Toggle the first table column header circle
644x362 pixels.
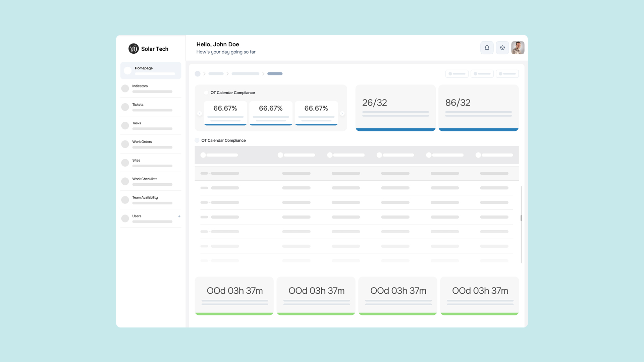pyautogui.click(x=203, y=155)
